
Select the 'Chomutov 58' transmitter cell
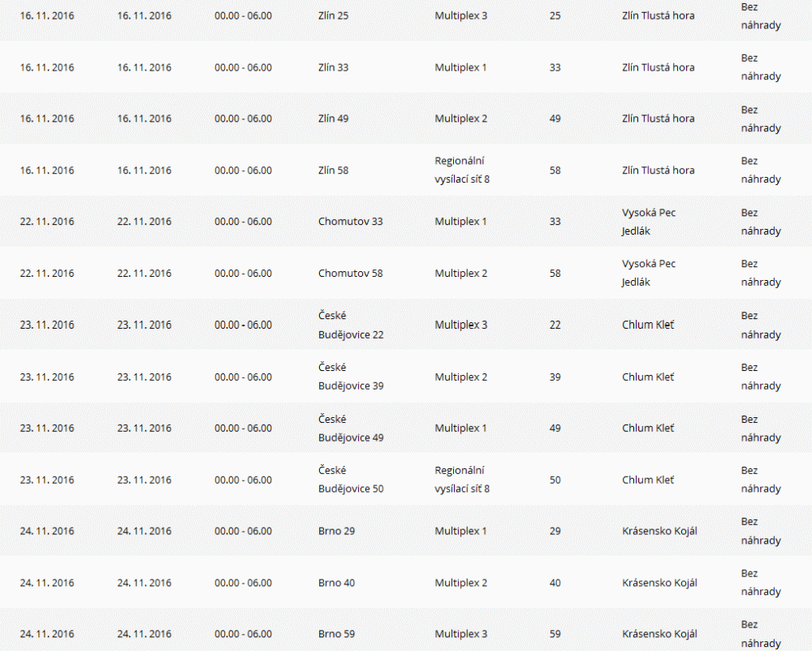[351, 274]
